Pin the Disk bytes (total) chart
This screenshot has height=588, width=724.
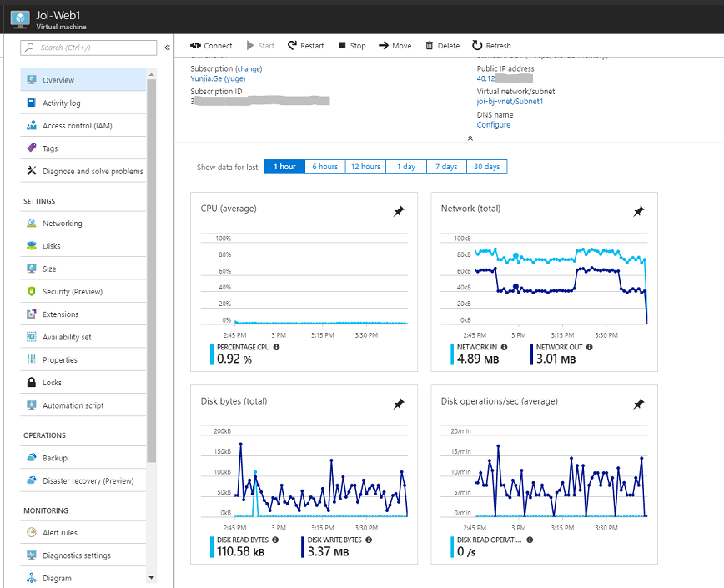[399, 404]
